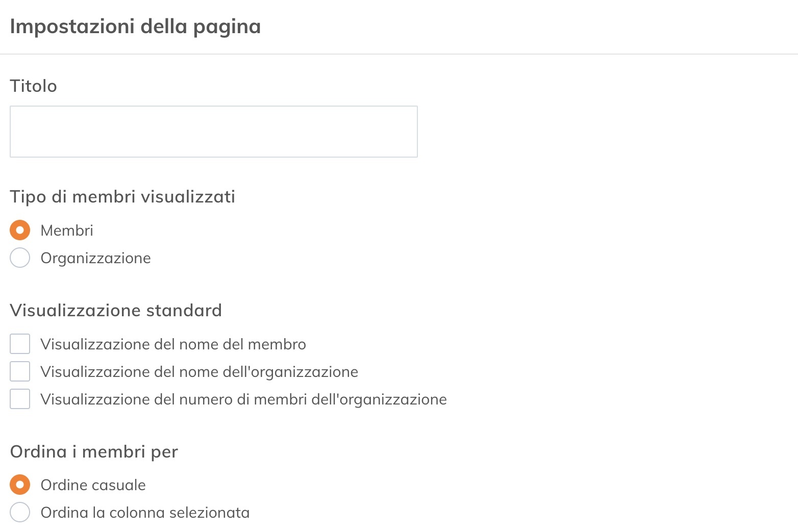
Task: Select Ordina la colonna selezionata
Action: click(x=19, y=512)
